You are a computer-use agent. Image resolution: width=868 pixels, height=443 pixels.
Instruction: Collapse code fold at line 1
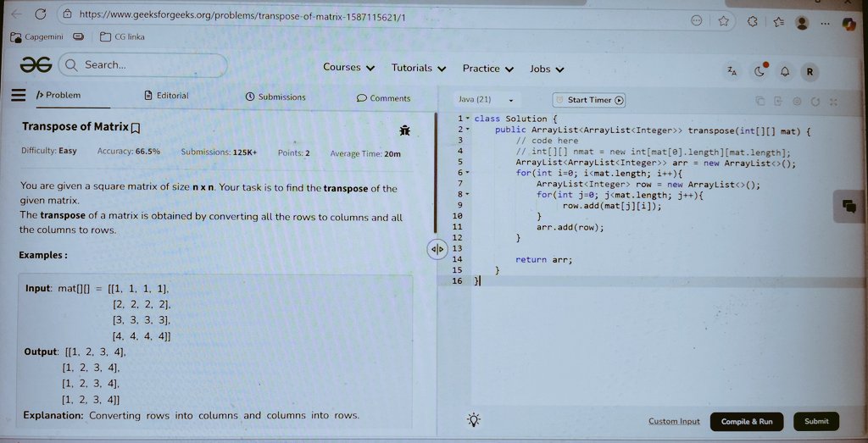pos(468,119)
